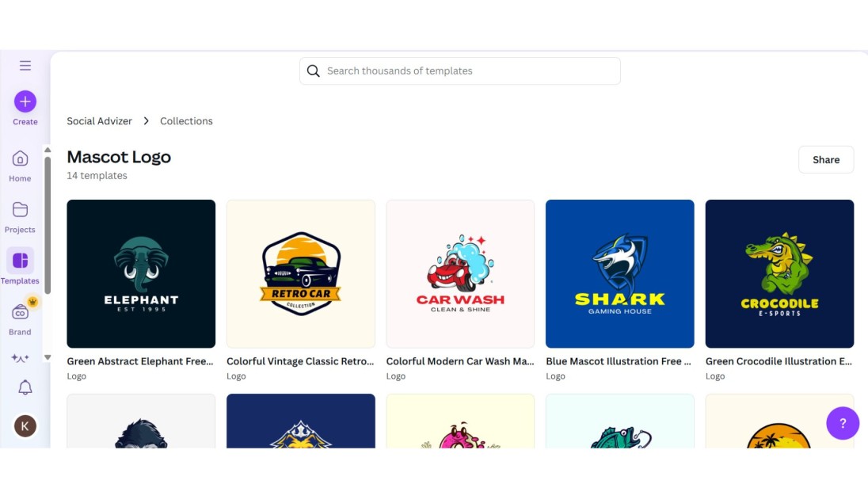Click title Green Abstract Elephant Free...

pyautogui.click(x=140, y=361)
